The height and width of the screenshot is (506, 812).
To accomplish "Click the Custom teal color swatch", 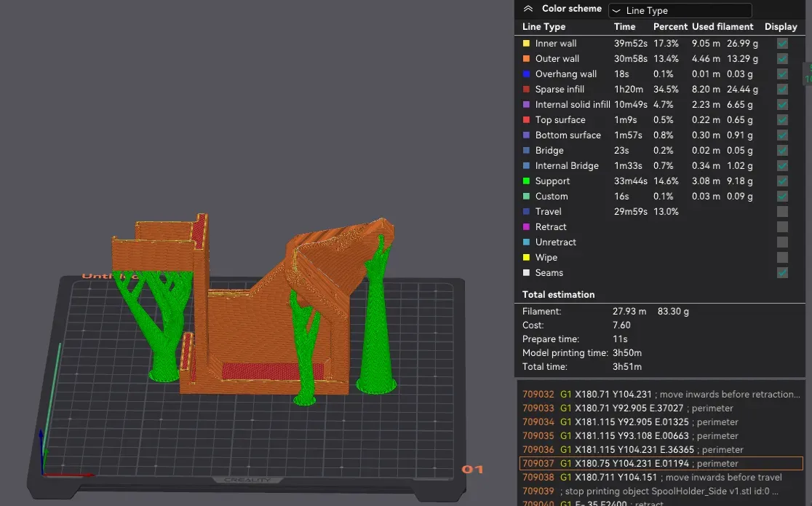I will (526, 197).
